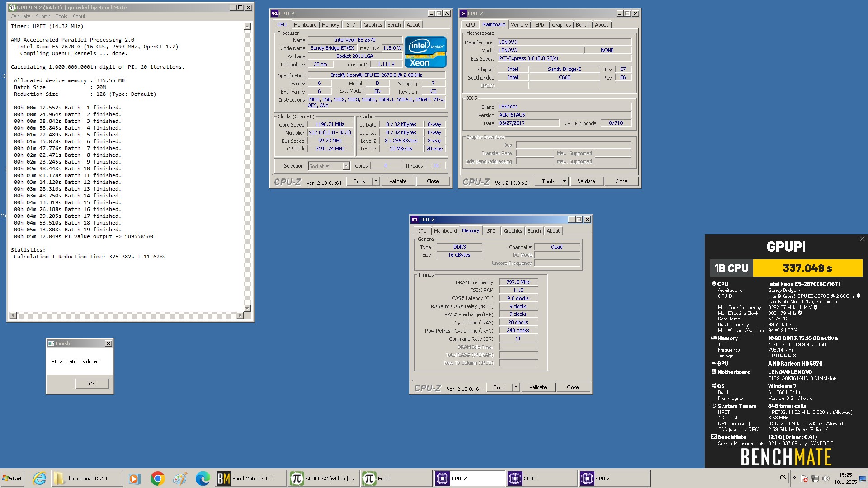Open the About menu in GPUPI

[79, 16]
